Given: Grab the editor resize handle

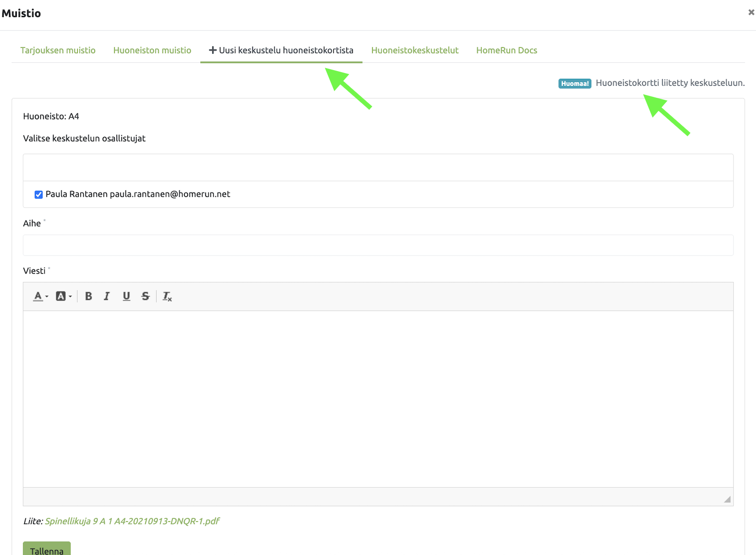Looking at the screenshot, I should tap(727, 499).
